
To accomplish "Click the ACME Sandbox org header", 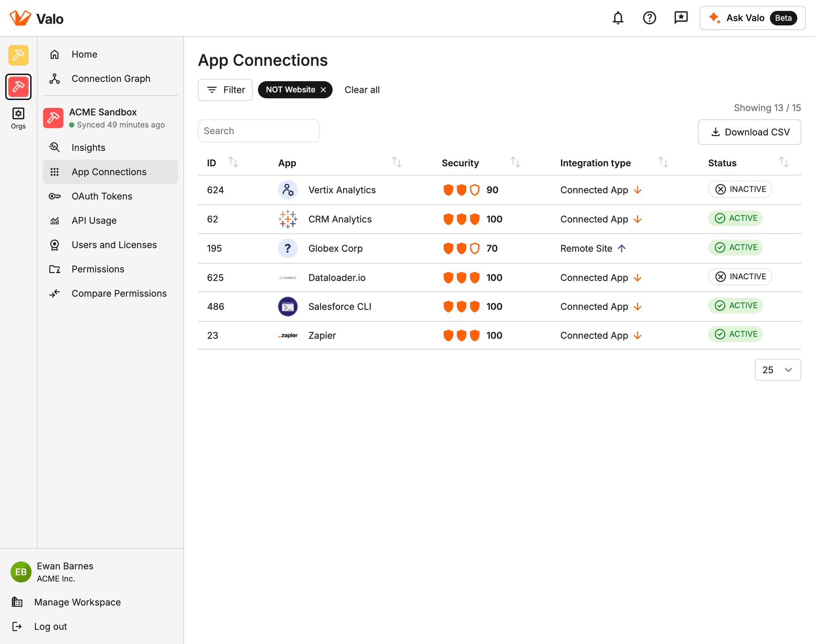I will tap(110, 118).
